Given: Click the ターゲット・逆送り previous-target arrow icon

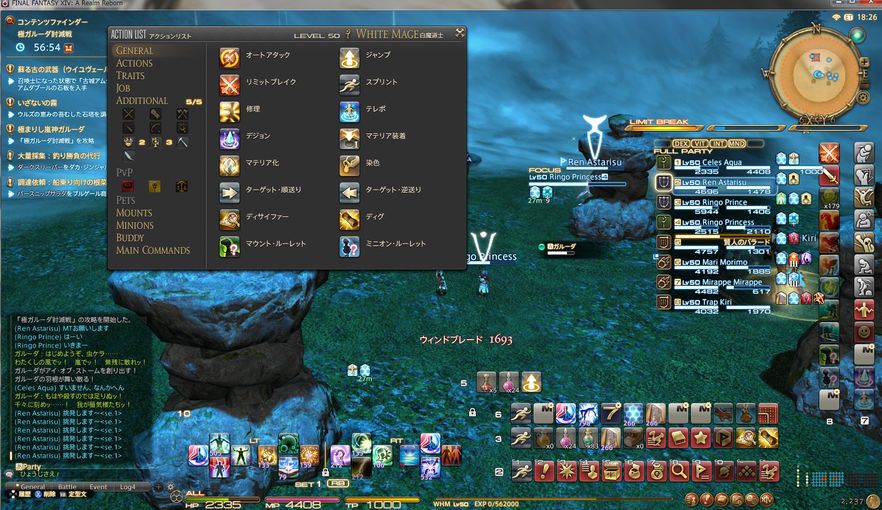Looking at the screenshot, I should pyautogui.click(x=349, y=192).
